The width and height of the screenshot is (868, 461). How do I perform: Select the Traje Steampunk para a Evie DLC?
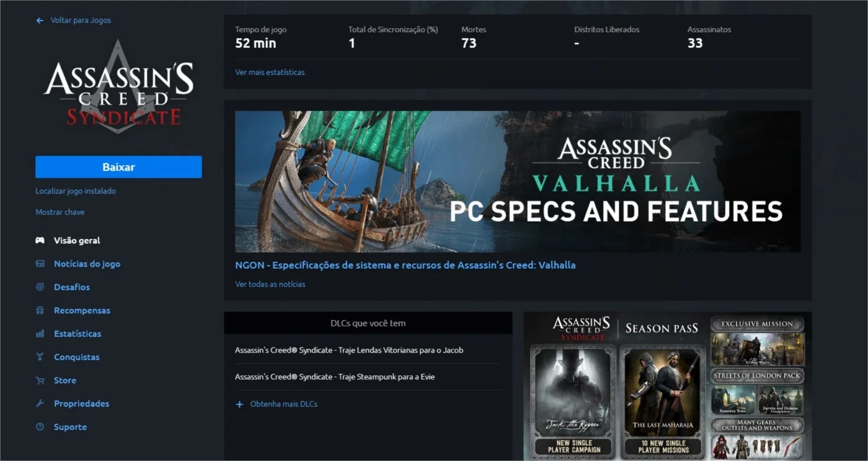point(335,377)
